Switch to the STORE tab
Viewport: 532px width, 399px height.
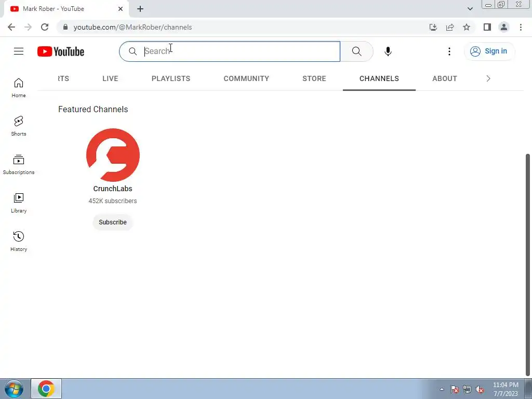click(314, 79)
